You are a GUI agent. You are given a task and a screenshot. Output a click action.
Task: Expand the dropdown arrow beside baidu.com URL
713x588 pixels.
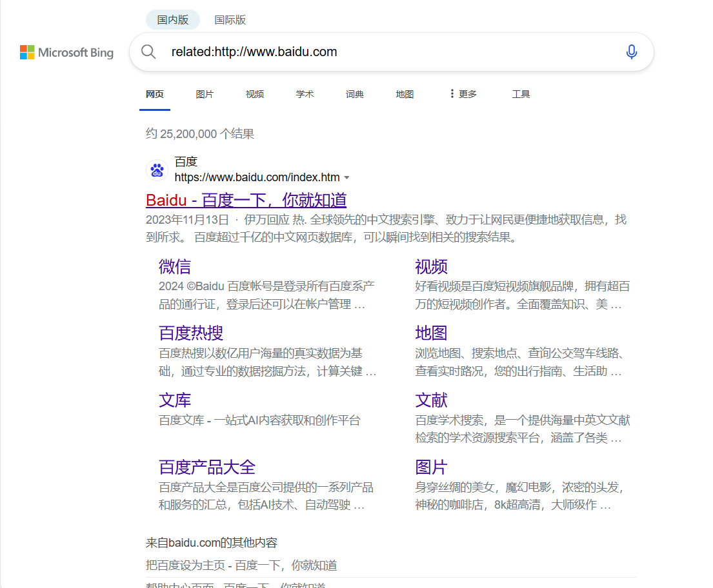(347, 177)
